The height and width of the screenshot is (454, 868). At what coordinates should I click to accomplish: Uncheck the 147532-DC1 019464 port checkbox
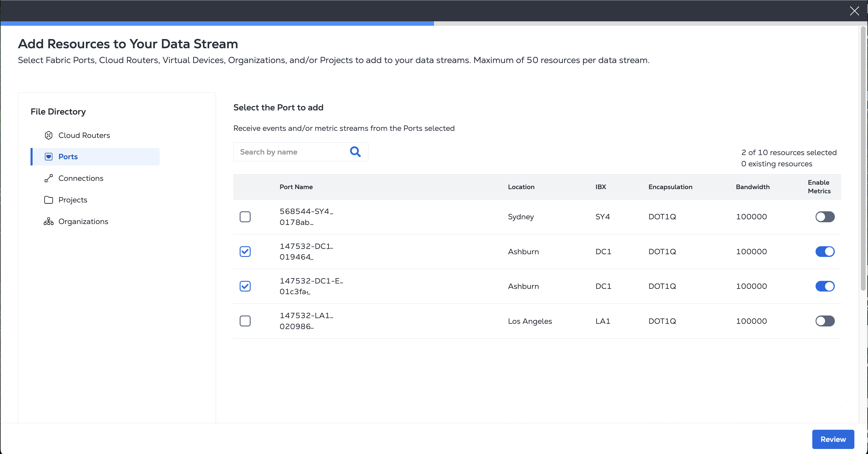245,251
